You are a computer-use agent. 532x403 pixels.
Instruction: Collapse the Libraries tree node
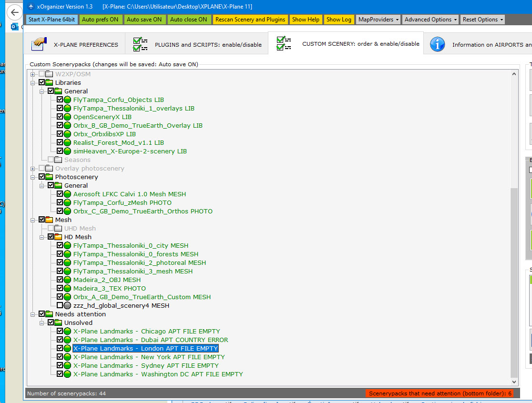click(32, 83)
